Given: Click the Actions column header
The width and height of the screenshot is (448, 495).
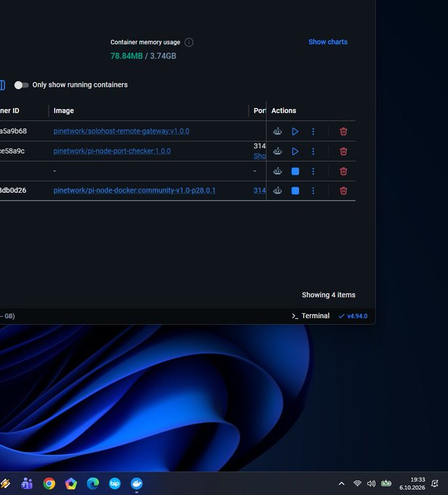Looking at the screenshot, I should click(284, 111).
